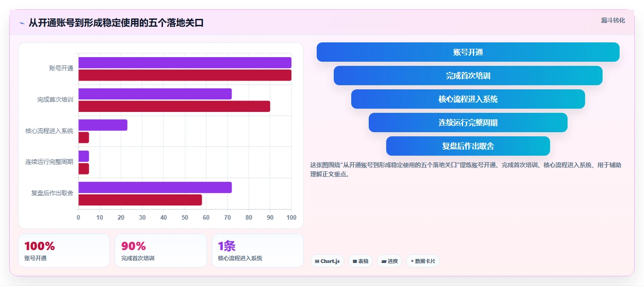
Task: Click the red bar for 连续运行完整周期
Action: pos(83,169)
